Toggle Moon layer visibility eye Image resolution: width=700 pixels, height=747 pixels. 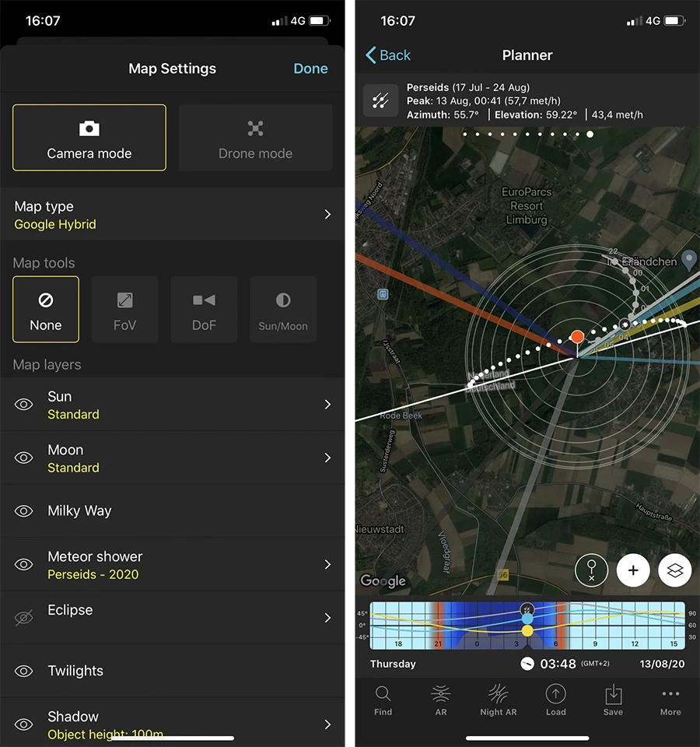[24, 458]
